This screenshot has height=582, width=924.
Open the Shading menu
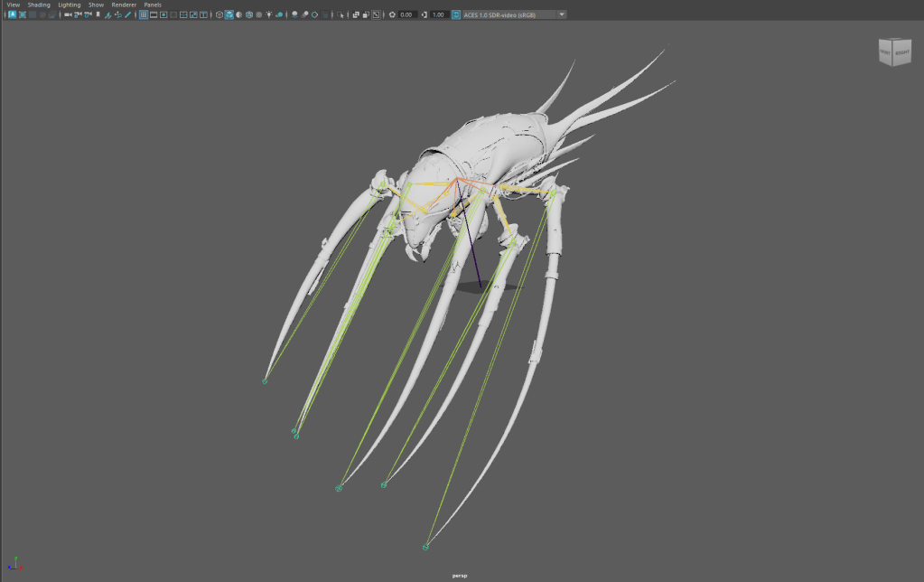(x=39, y=5)
